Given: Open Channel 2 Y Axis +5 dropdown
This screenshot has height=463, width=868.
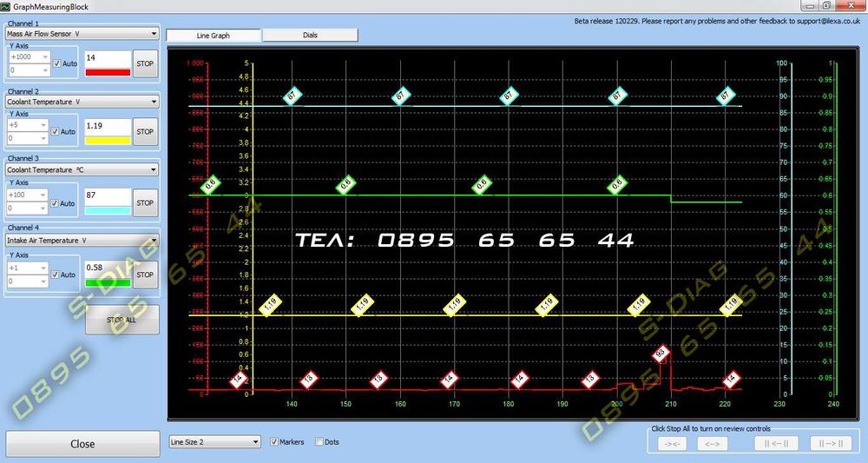Looking at the screenshot, I should (29, 125).
